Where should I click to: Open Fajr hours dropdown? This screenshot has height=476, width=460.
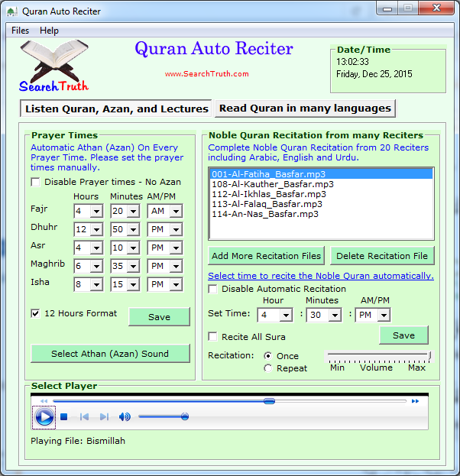coord(96,211)
